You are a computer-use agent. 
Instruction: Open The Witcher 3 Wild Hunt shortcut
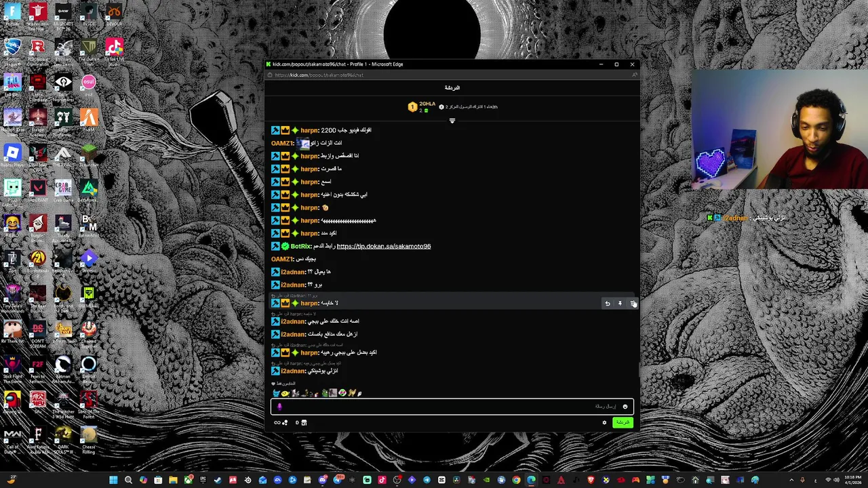63,403
